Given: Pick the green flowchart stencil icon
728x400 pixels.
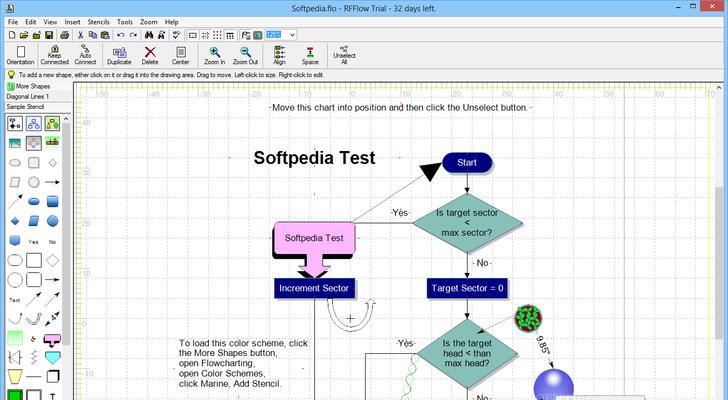Looking at the screenshot, I should [x=52, y=123].
